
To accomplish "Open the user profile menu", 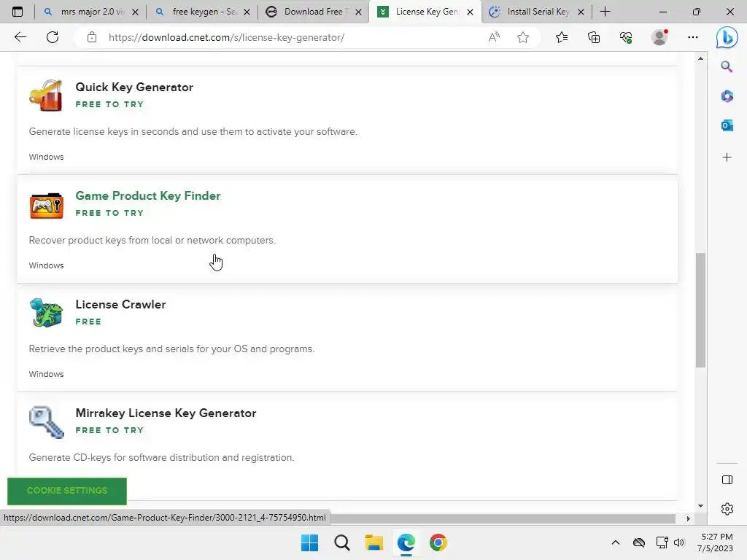I will (x=659, y=37).
